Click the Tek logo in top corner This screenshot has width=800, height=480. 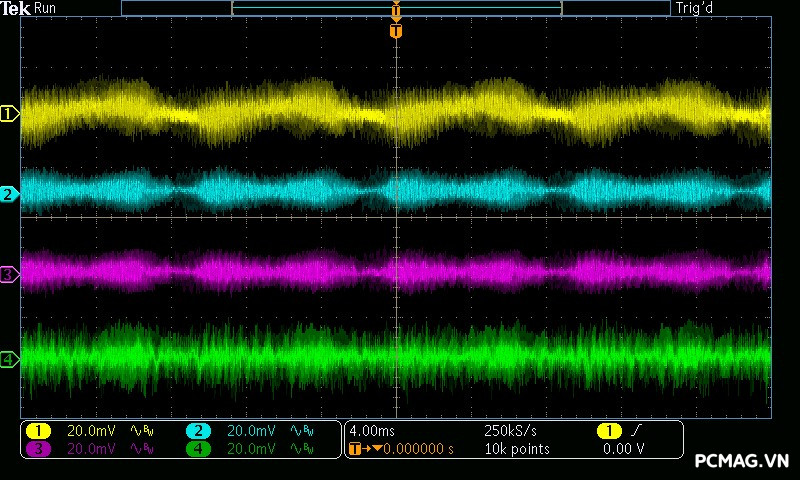[x=17, y=8]
